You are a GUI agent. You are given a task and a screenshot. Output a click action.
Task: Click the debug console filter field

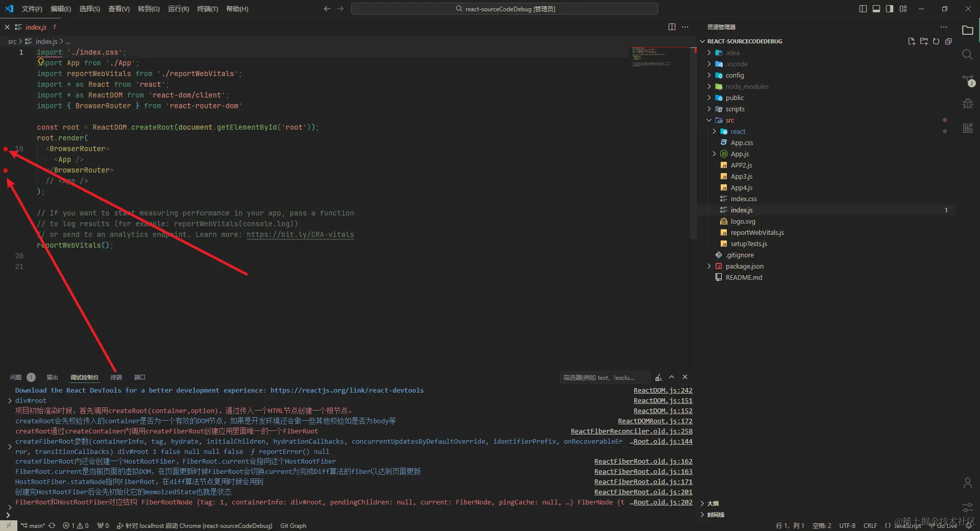pyautogui.click(x=605, y=378)
